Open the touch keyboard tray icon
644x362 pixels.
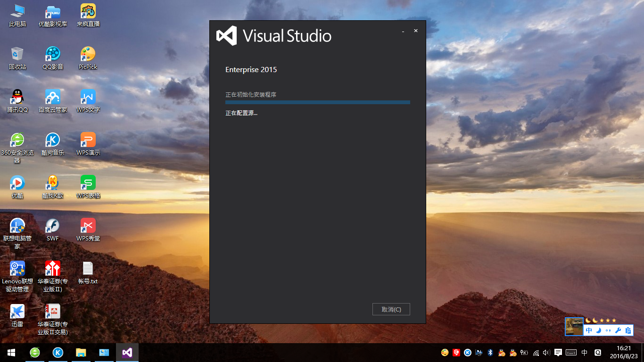click(x=571, y=353)
